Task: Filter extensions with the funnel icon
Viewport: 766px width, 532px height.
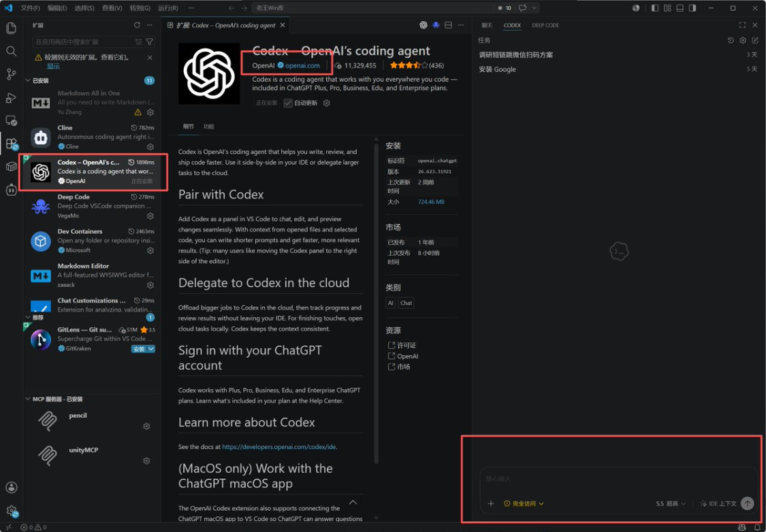Action: [150, 42]
